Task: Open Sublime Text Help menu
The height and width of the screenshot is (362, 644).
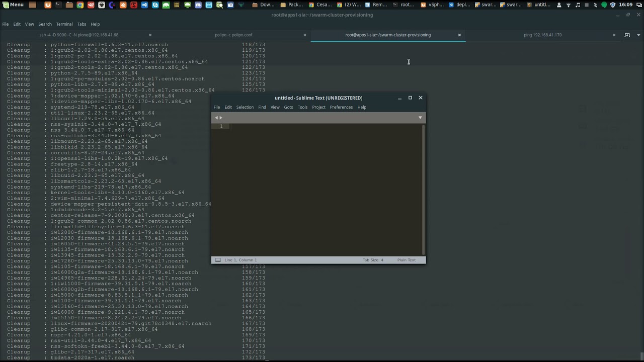Action: (362, 107)
